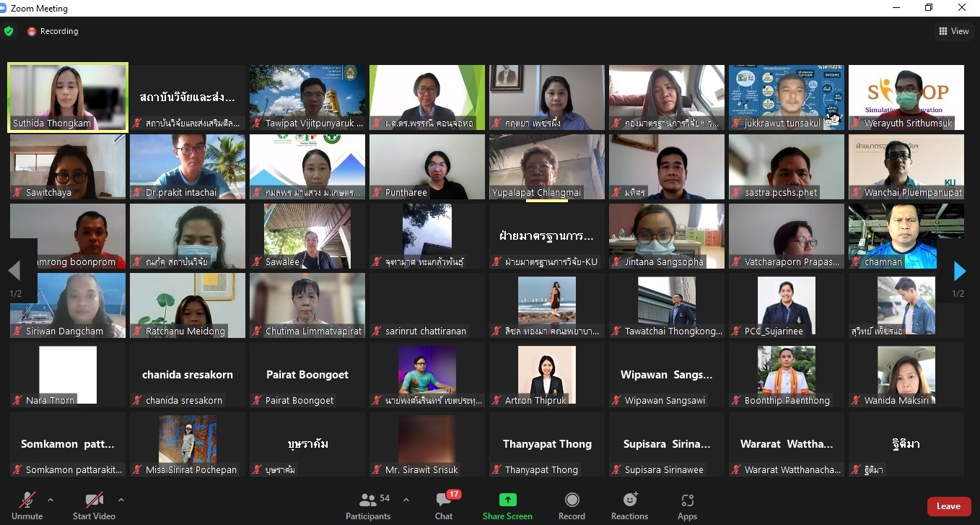Viewport: 980px width, 525px height.
Task: Click the green encryption shield icon
Action: [x=9, y=31]
